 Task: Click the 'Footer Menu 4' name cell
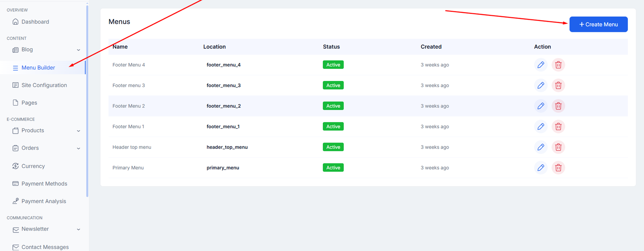(129, 65)
